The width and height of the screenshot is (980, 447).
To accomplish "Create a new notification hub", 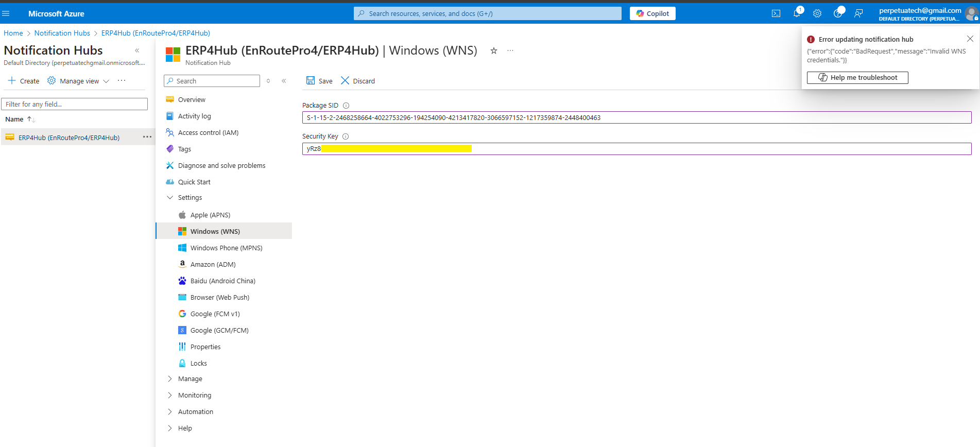I will click(24, 81).
